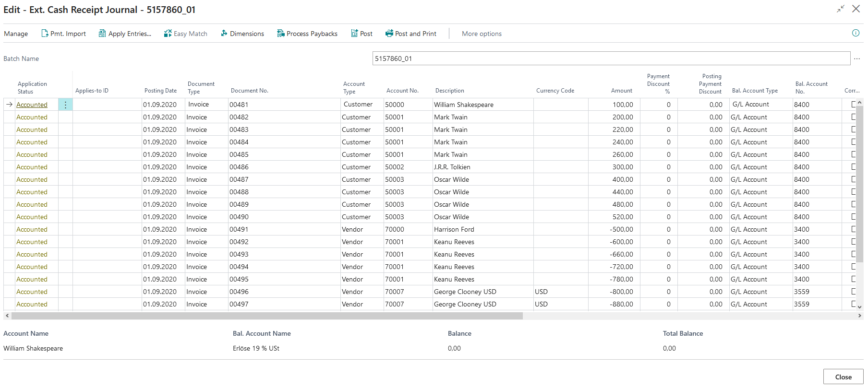This screenshot has height=388, width=868.
Task: Choose the Process Paybacks action
Action: [x=307, y=34]
